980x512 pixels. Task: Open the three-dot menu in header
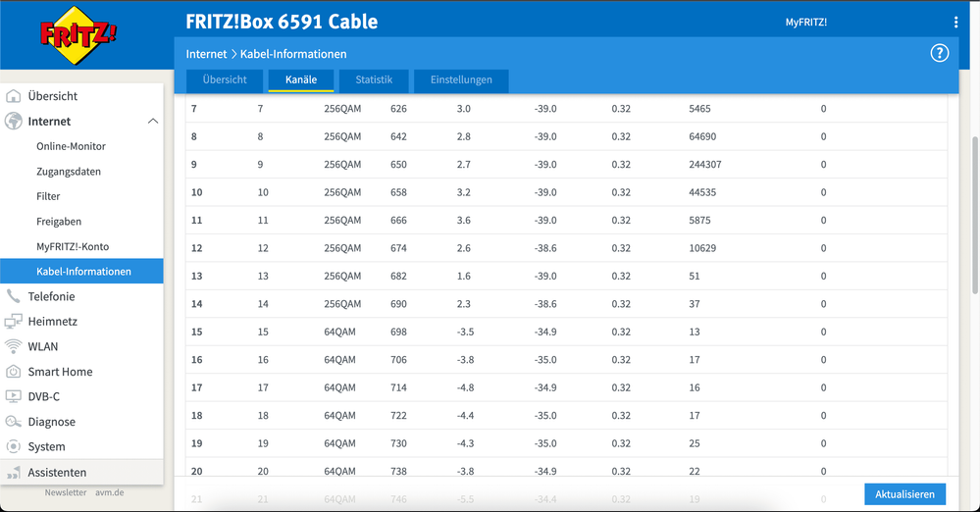pyautogui.click(x=956, y=22)
